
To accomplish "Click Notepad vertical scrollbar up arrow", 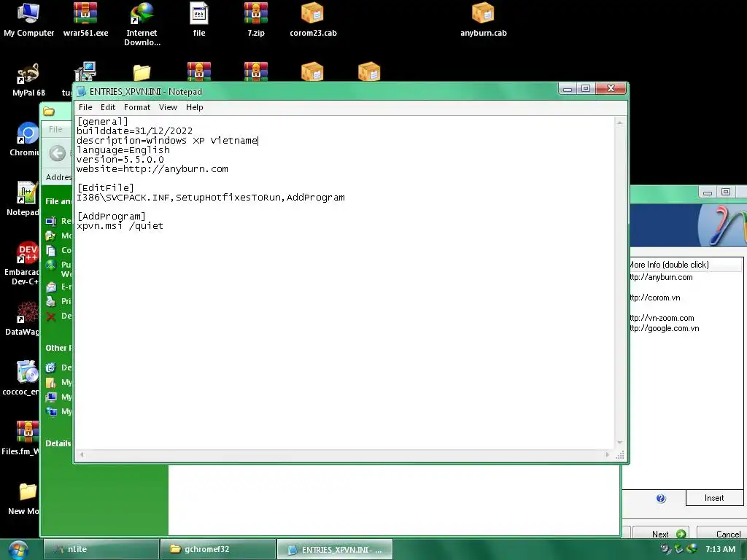I will 620,122.
